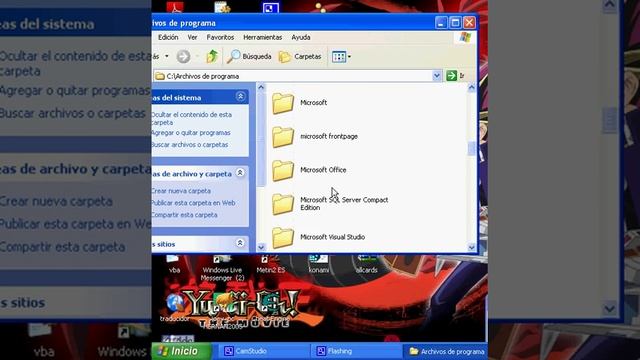
Task: Open the Ver menu
Action: (x=192, y=37)
